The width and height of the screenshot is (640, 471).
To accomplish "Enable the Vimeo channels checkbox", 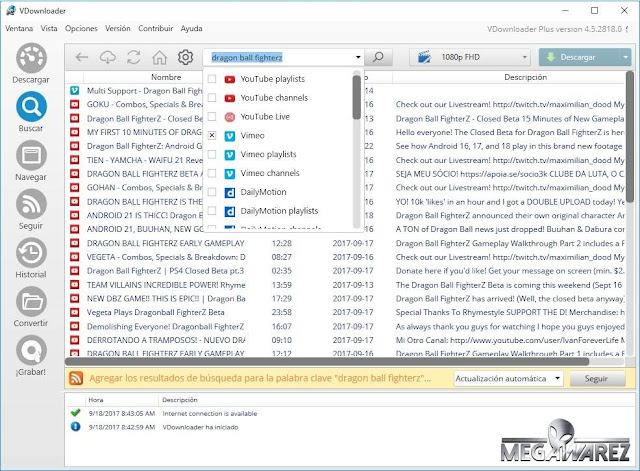I will [x=212, y=173].
